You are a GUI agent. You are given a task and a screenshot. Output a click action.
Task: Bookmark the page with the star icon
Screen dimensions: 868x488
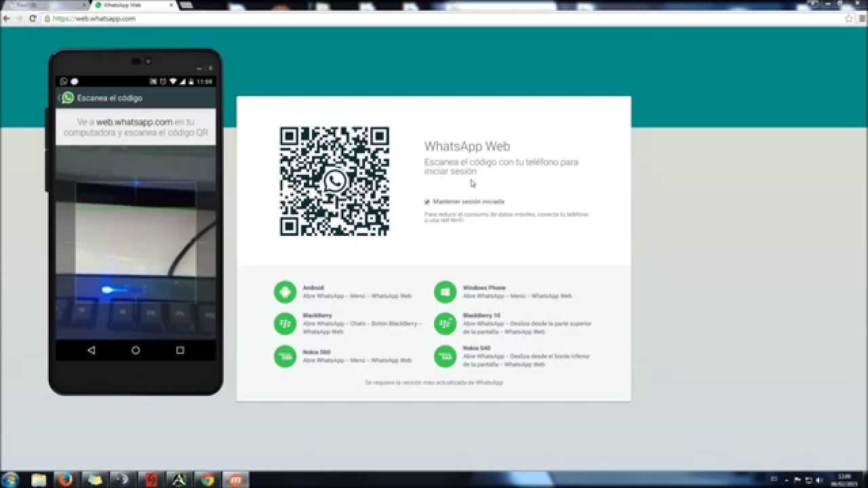click(x=849, y=18)
